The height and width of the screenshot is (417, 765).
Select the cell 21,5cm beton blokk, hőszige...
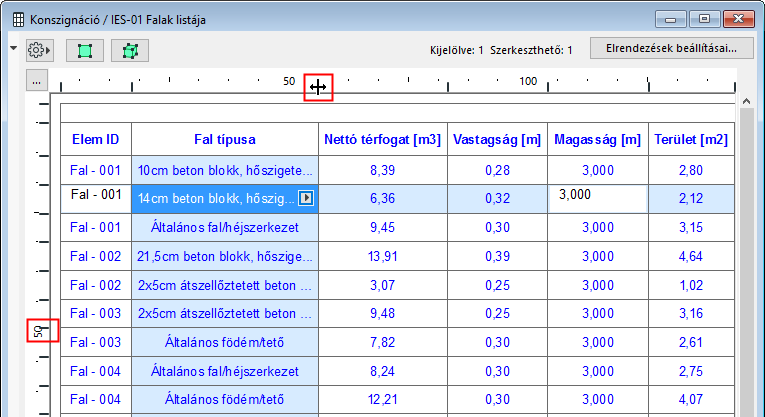point(225,256)
